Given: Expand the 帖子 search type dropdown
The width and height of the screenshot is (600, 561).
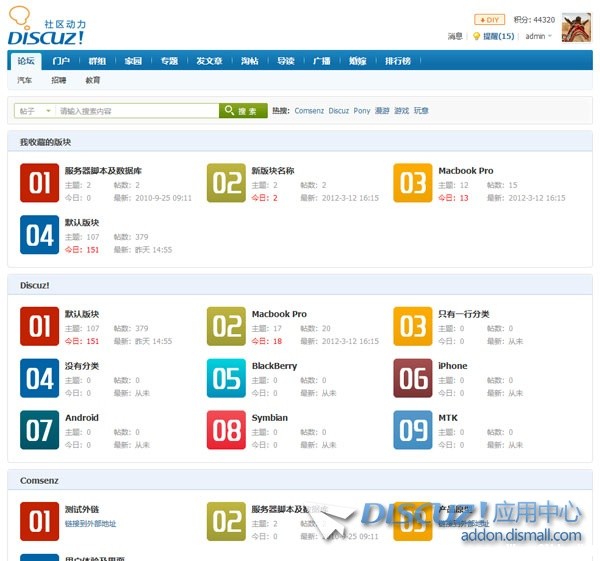Looking at the screenshot, I should pyautogui.click(x=35, y=111).
